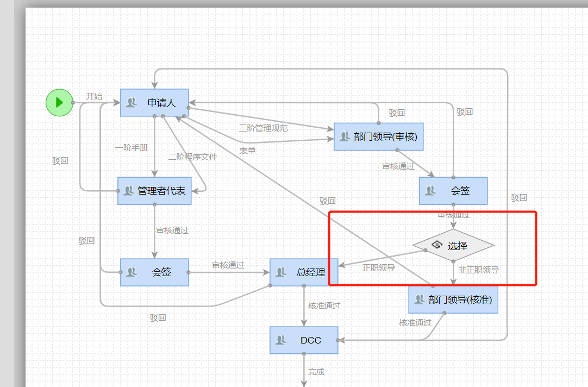Select 驳回 label left of 管理者代表
The height and width of the screenshot is (387, 588).
click(x=60, y=160)
